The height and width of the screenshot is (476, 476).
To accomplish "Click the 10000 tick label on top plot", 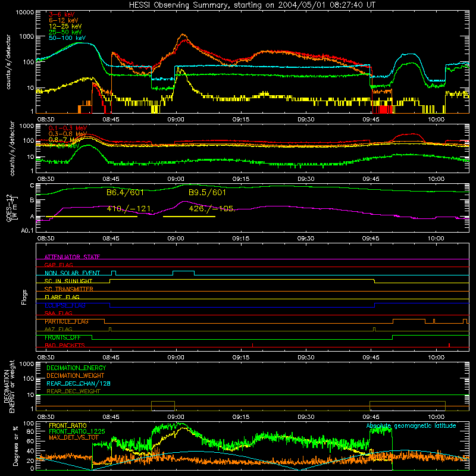I will (x=25, y=12).
